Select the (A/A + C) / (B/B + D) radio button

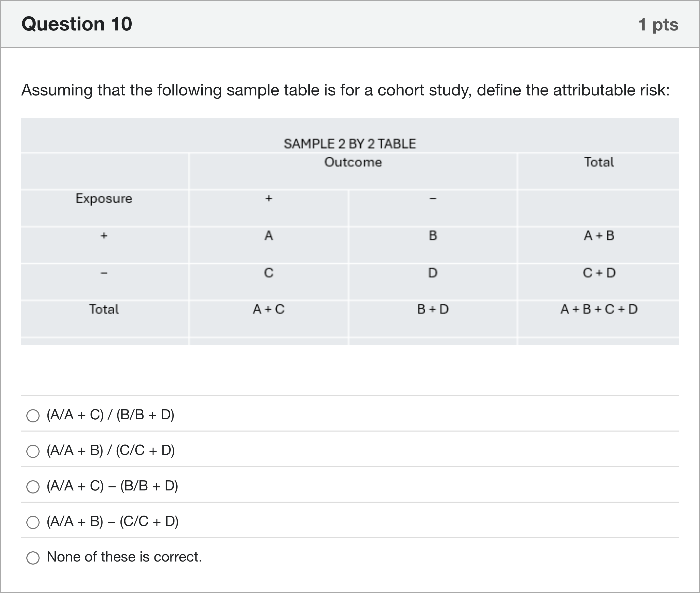click(33, 416)
